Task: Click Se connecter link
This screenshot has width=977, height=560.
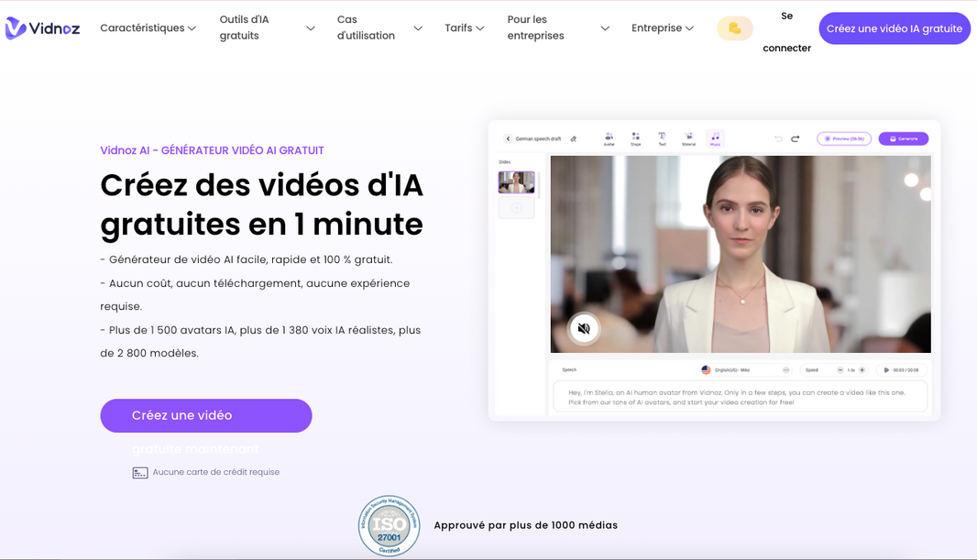Action: (x=787, y=32)
